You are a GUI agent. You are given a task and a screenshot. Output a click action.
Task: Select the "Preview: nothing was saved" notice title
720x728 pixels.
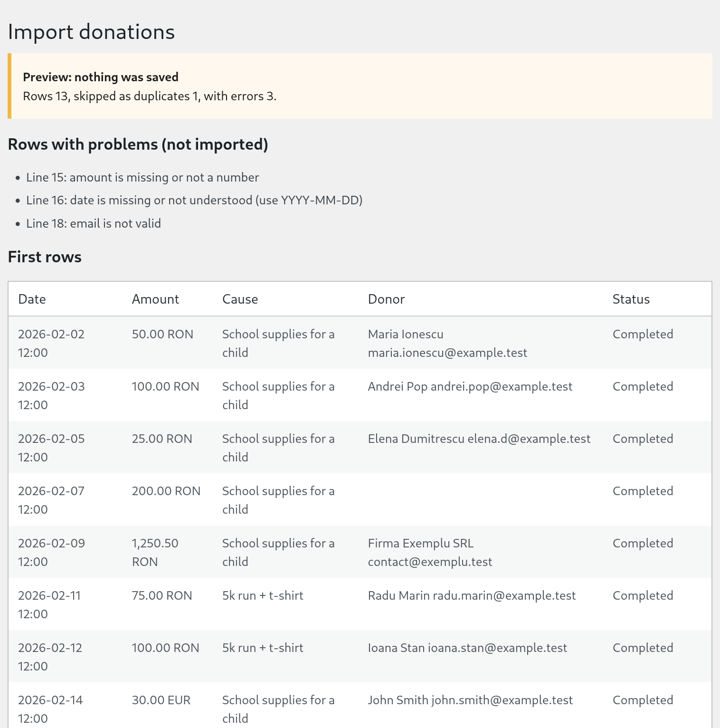[101, 77]
